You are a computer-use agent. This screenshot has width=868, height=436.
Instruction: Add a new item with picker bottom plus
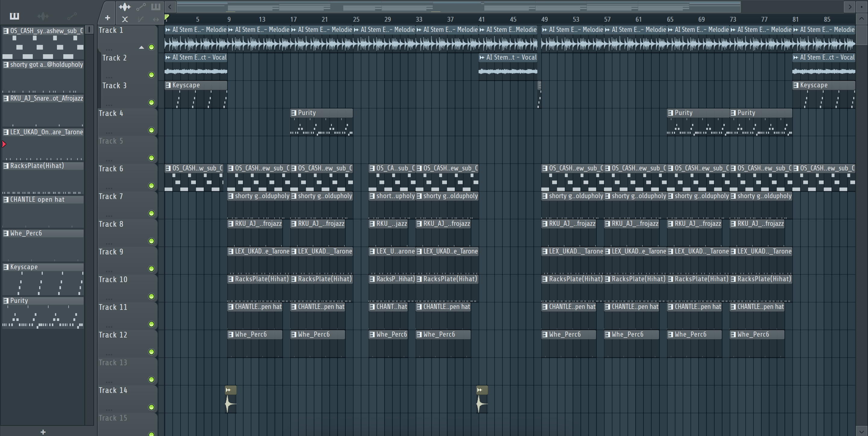43,431
